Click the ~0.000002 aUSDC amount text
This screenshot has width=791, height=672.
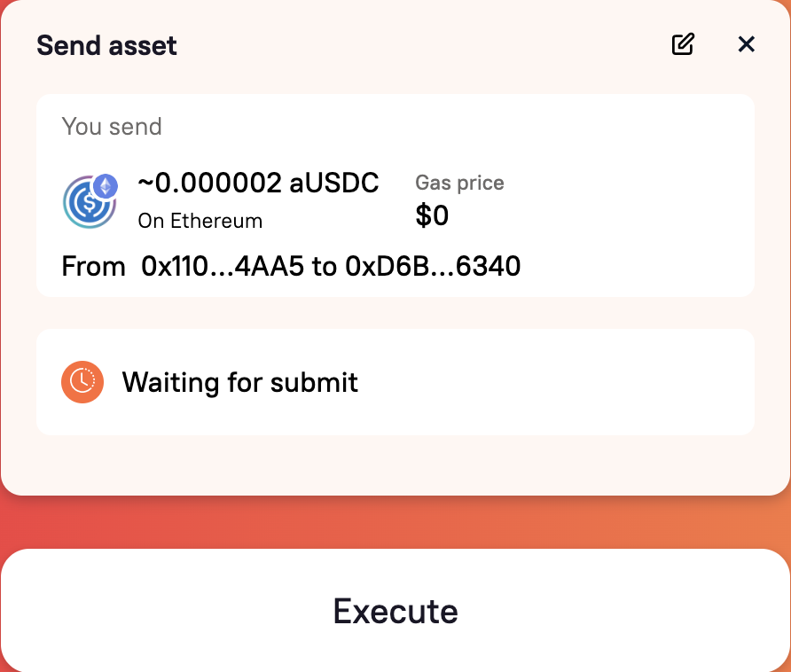258,183
